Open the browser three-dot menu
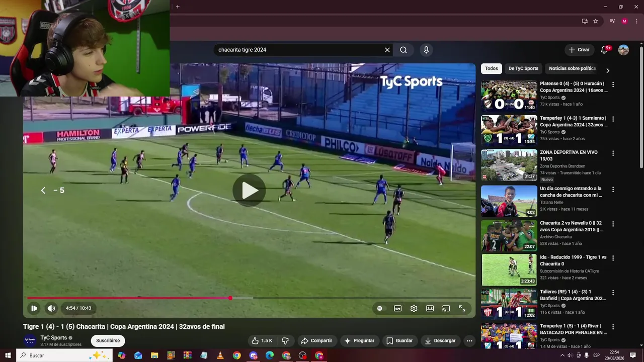 636,21
